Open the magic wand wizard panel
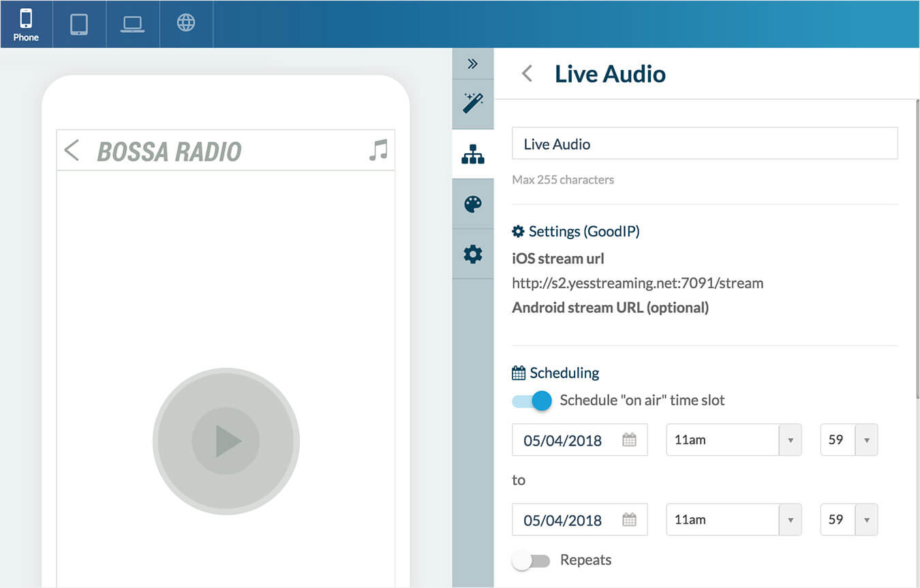Screen dimensions: 920x588 click(473, 104)
